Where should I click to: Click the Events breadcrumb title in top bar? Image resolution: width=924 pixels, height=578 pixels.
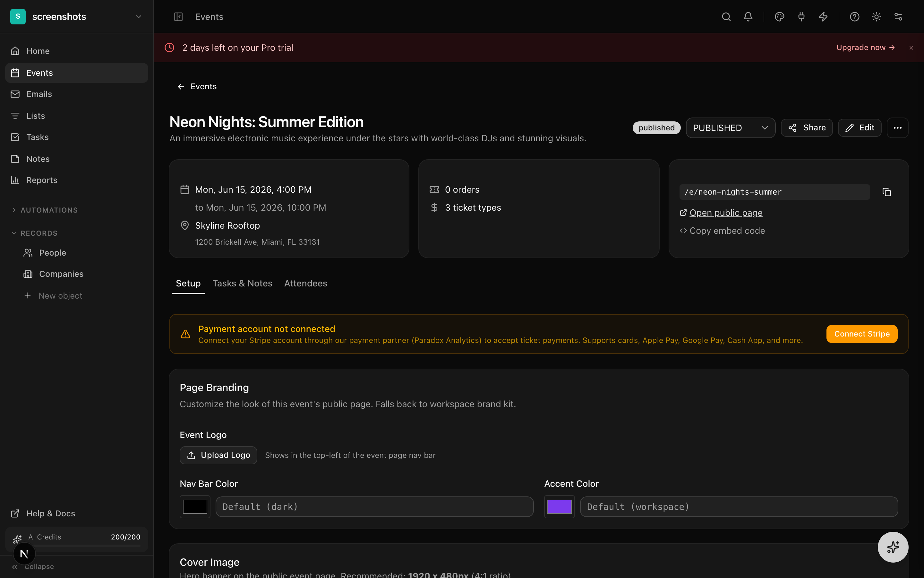click(209, 17)
